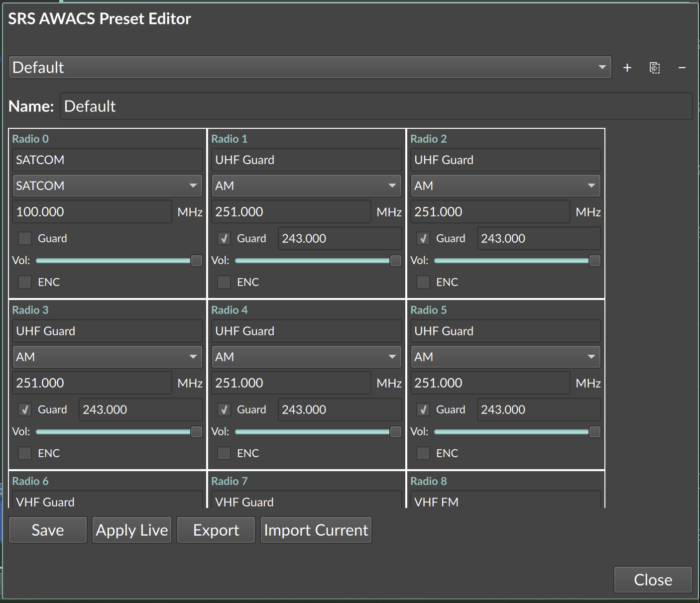
Task: Edit Radio 1 guard frequency 243.000
Action: [340, 238]
